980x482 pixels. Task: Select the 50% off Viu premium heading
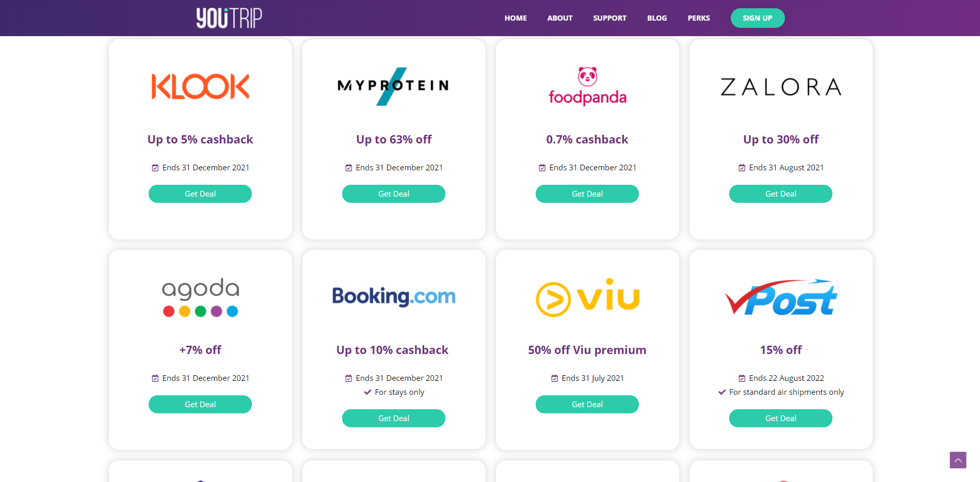(587, 350)
